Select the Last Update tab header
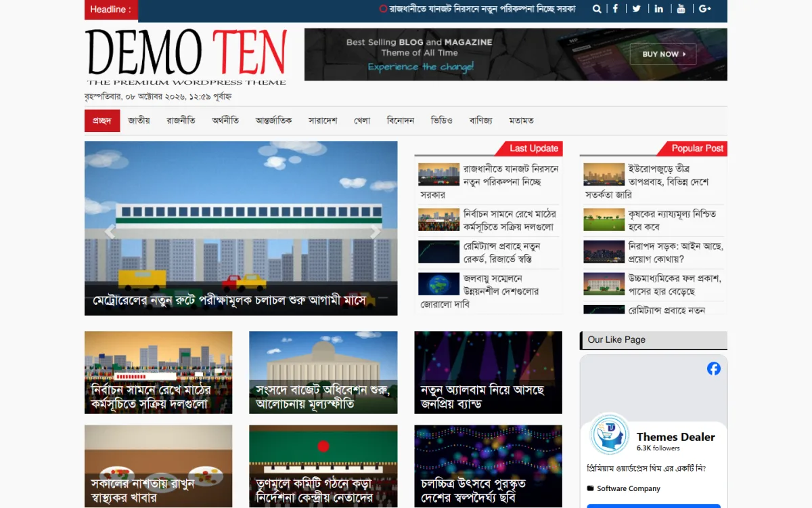Screen dimensions: 812x508 point(533,148)
